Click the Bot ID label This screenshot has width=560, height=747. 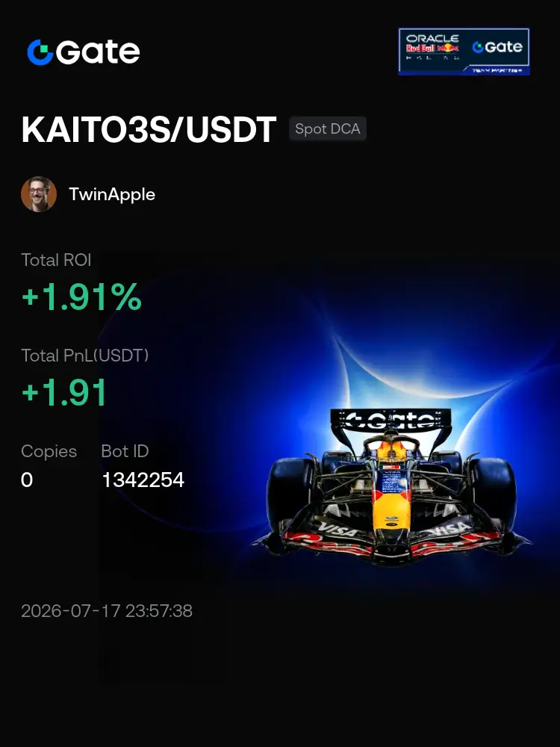tap(125, 450)
